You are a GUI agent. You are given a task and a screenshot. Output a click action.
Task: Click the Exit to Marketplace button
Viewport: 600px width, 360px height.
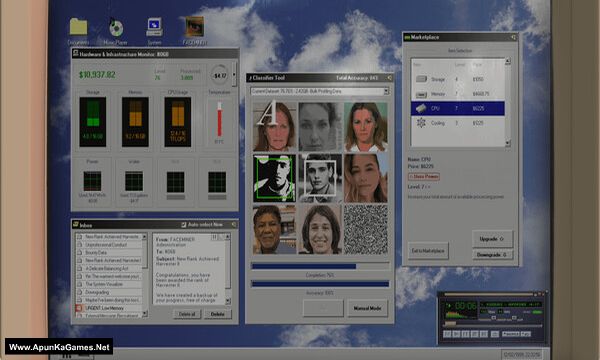[428, 251]
